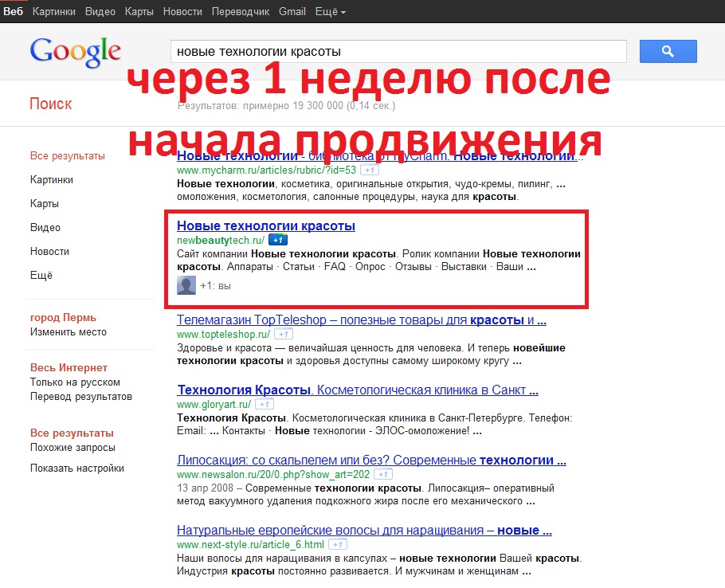725x588 pixels.
Task: Click the newbeautytech.ru green URL
Action: pyautogui.click(x=221, y=240)
